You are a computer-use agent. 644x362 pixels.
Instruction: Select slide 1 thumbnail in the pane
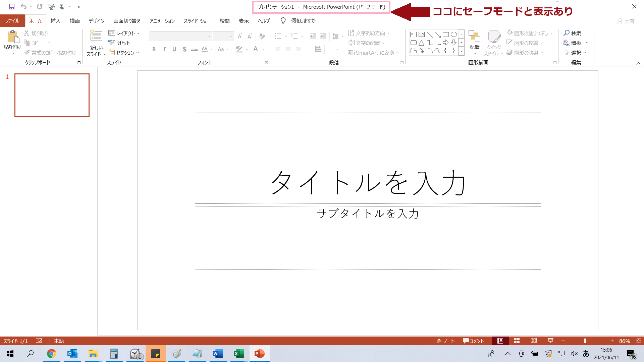[52, 95]
